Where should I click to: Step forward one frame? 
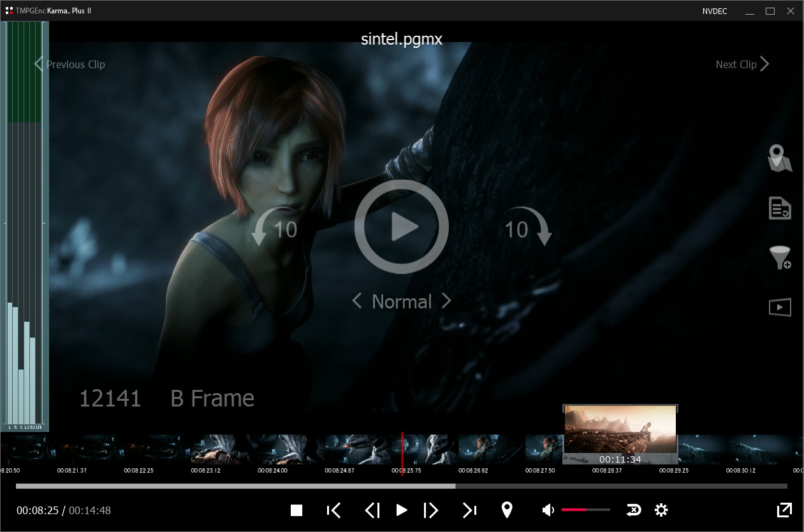tap(431, 510)
